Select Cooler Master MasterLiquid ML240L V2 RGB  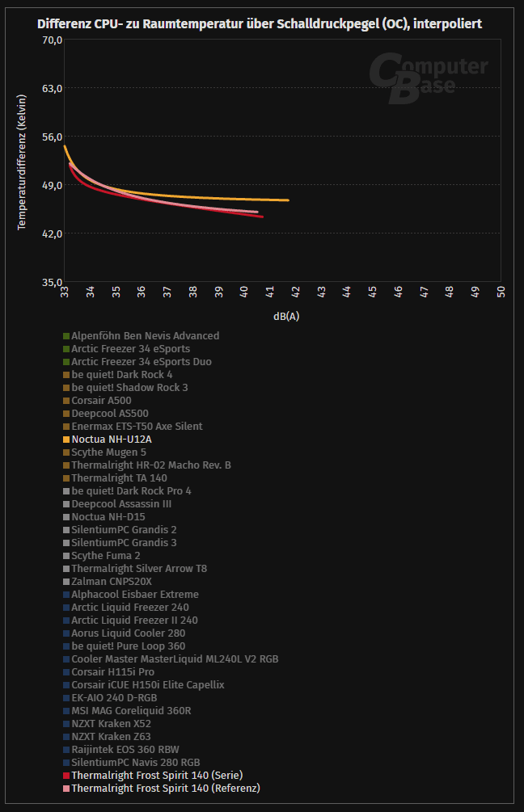(175, 659)
